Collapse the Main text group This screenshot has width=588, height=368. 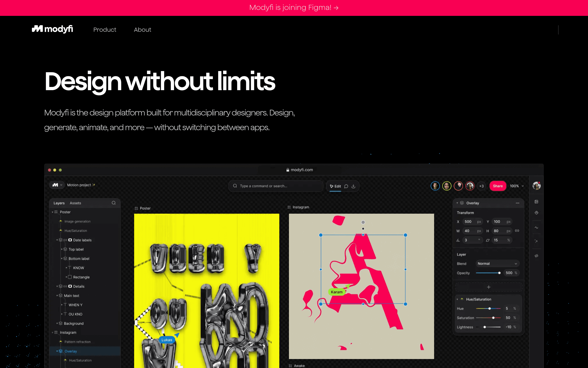57,296
